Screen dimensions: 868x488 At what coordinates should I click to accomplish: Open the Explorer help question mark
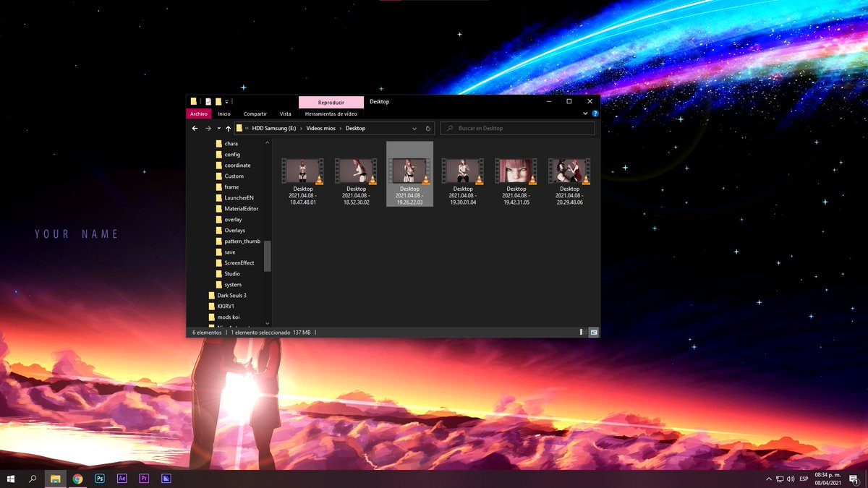pyautogui.click(x=595, y=114)
